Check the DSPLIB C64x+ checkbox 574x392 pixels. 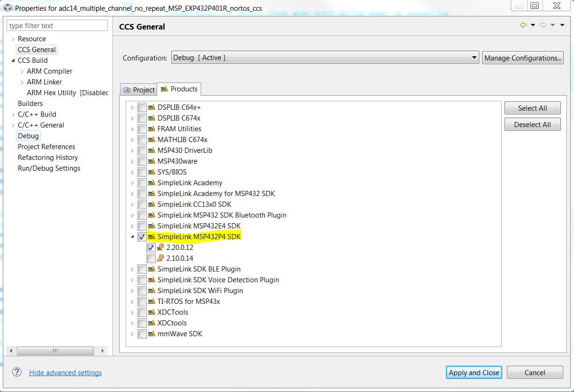click(x=142, y=107)
